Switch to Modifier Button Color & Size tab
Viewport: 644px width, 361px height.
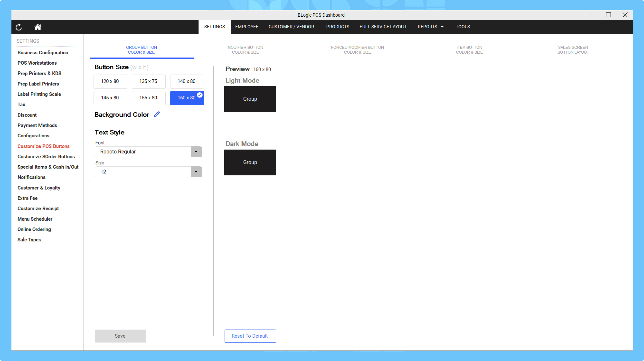click(x=245, y=50)
